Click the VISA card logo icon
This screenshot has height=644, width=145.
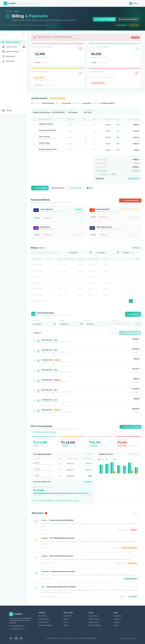36,210
